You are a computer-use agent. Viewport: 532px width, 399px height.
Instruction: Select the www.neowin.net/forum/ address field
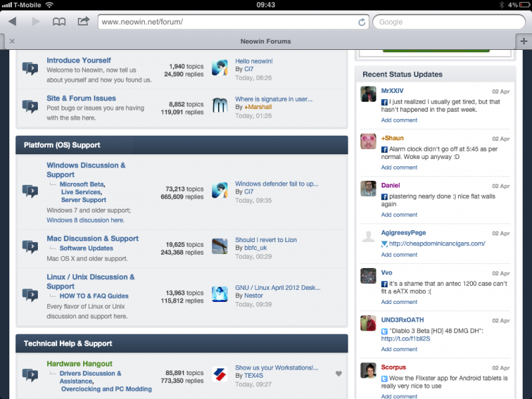[233, 22]
